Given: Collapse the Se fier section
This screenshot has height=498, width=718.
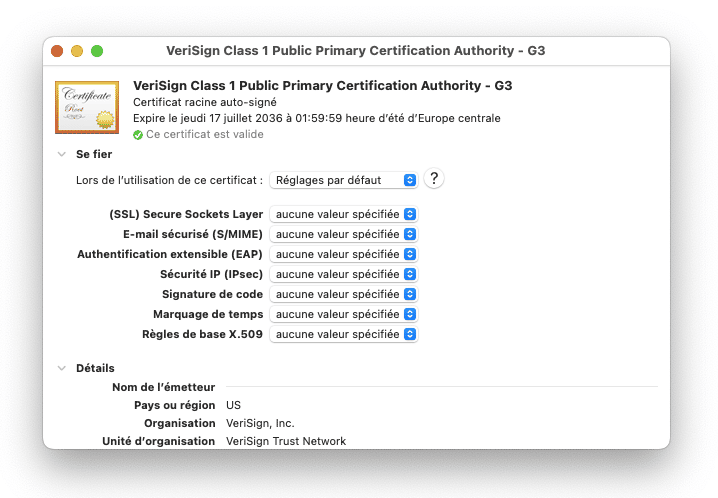Looking at the screenshot, I should click(61, 154).
